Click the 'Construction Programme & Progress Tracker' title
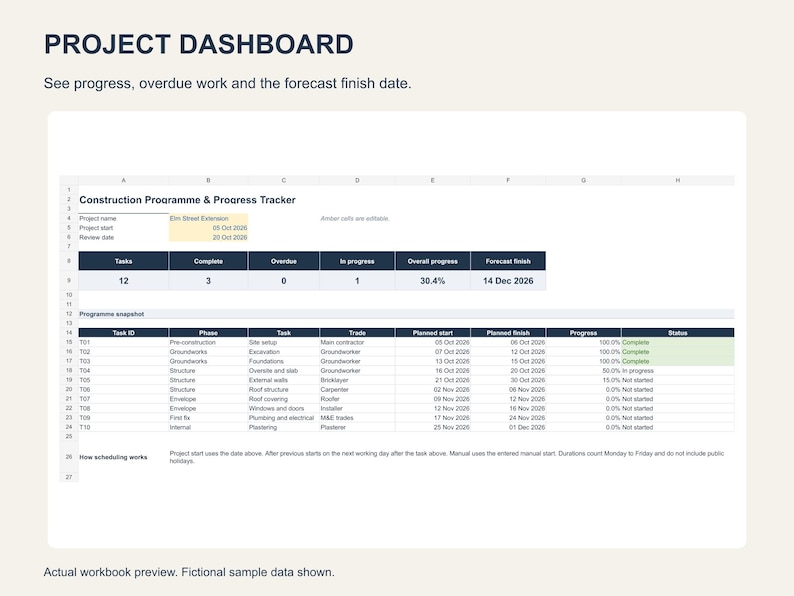 [x=187, y=200]
